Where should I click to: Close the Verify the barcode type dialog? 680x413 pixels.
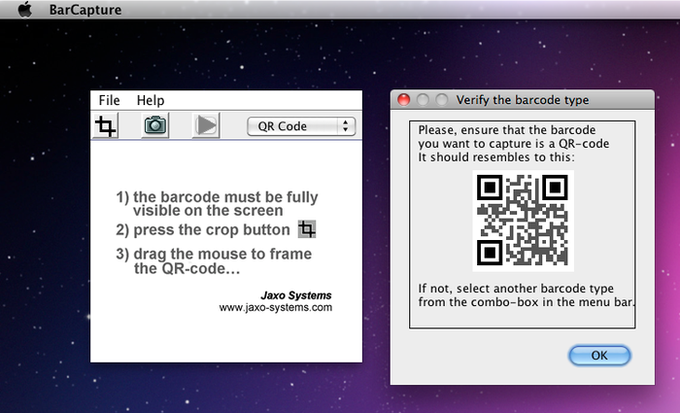(x=404, y=100)
